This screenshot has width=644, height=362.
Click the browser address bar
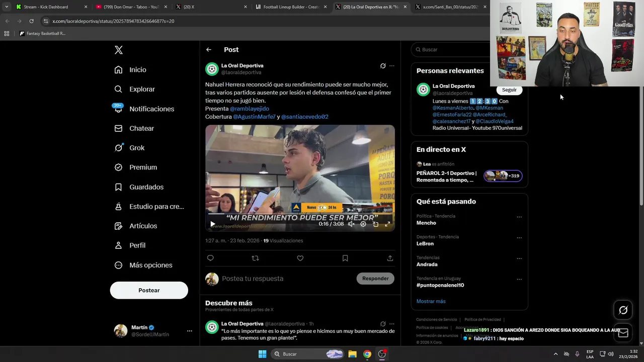point(262,21)
